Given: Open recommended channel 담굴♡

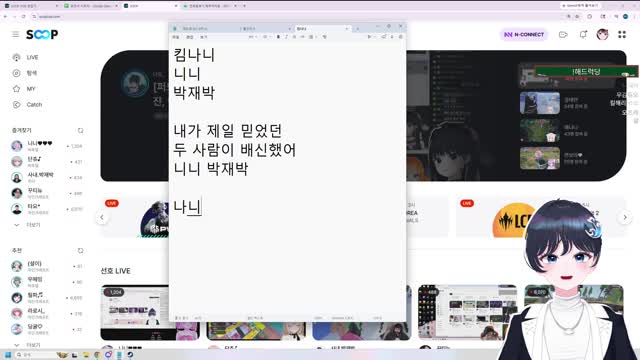Looking at the screenshot, I should coord(47,329).
